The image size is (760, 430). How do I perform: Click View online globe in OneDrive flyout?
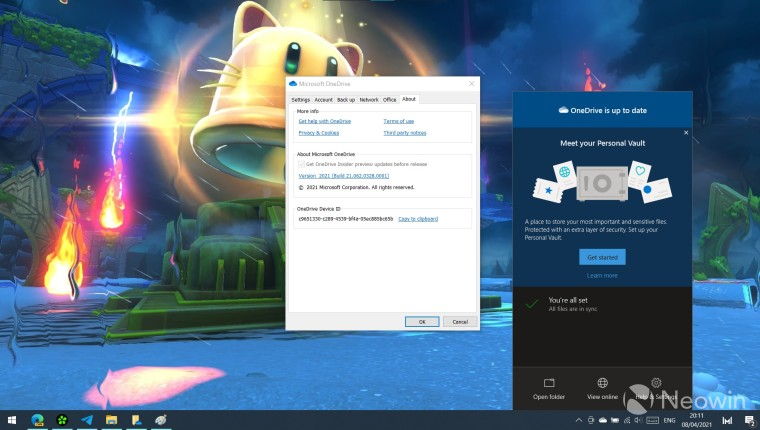point(602,389)
